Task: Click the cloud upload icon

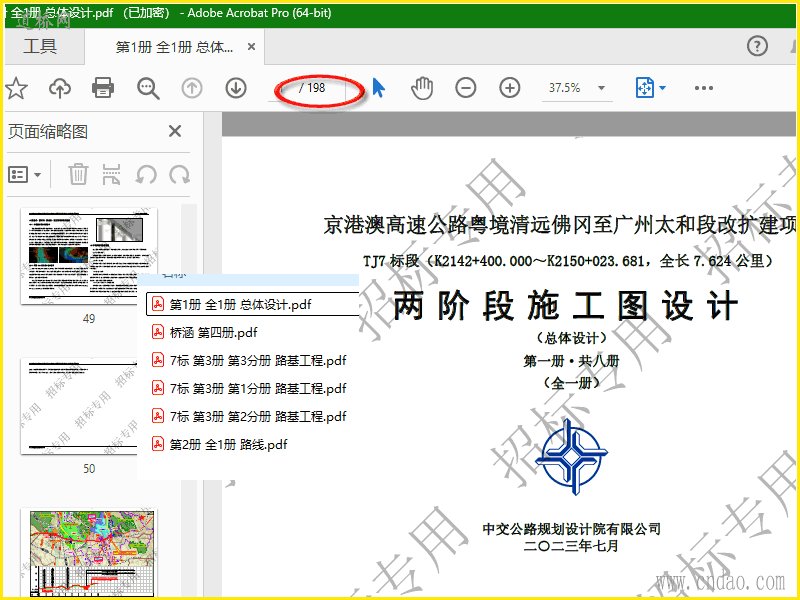Action: [x=60, y=88]
